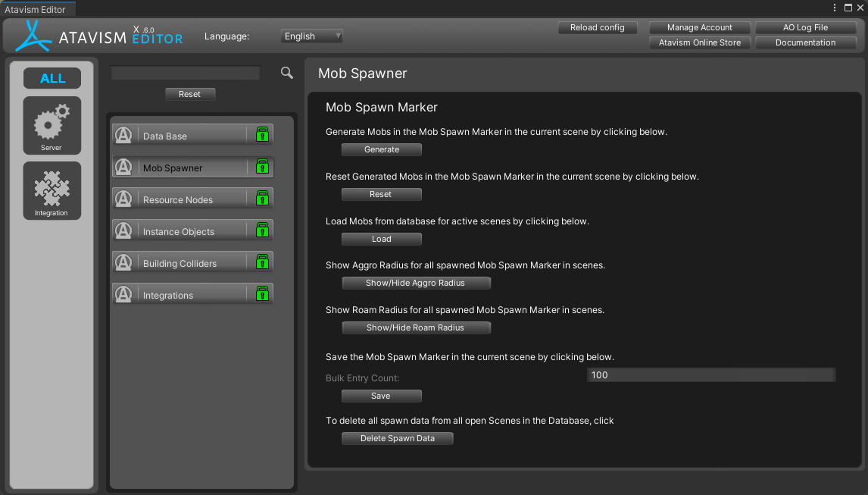The width and height of the screenshot is (868, 495).
Task: Click the Show/Hide Aggro Radius button
Action: (x=416, y=284)
